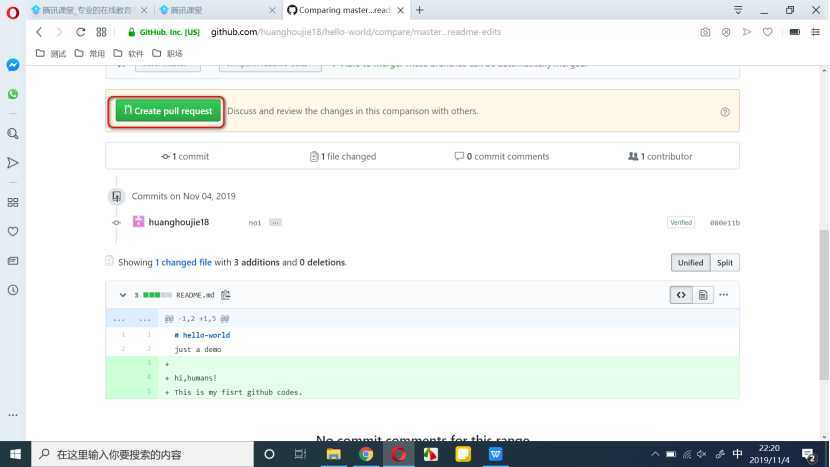Open the sidebar personal news icon
830x467 pixels.
click(x=13, y=261)
